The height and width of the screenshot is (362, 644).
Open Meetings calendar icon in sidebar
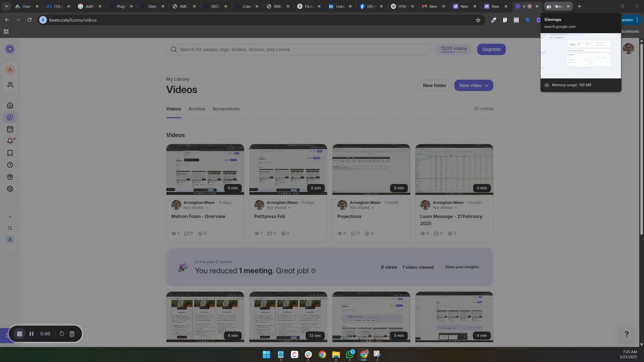coord(10,130)
